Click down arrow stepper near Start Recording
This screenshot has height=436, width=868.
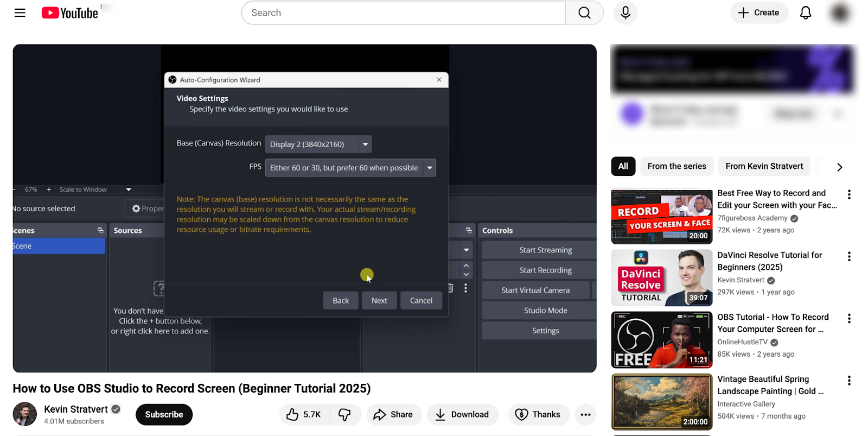(x=466, y=275)
